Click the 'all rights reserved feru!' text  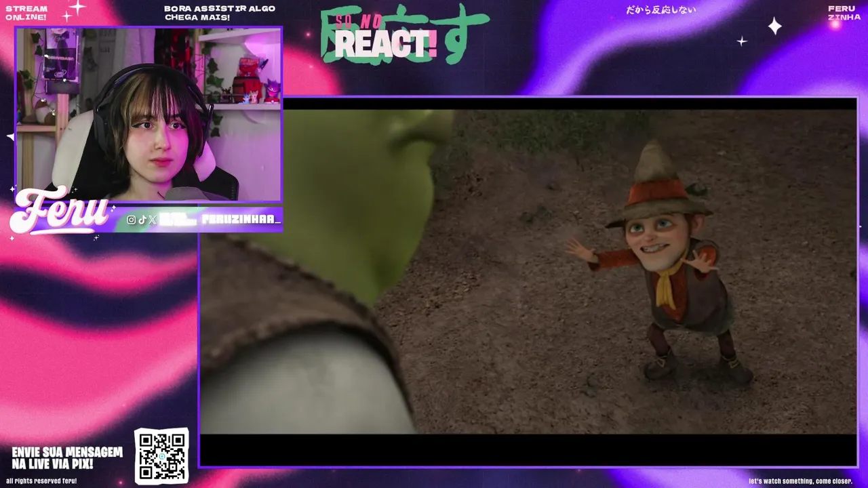[41, 481]
